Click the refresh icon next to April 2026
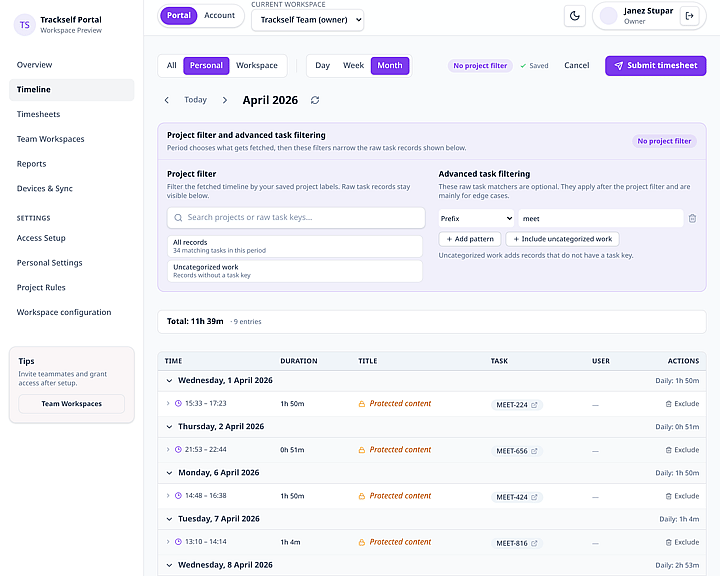Screen dimensions: 720x576 (315, 100)
